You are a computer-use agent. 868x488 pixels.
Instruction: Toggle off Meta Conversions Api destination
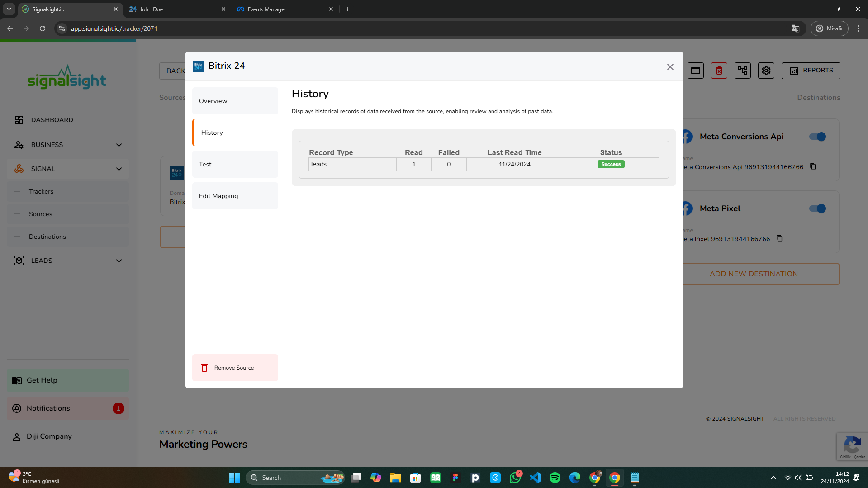point(817,137)
